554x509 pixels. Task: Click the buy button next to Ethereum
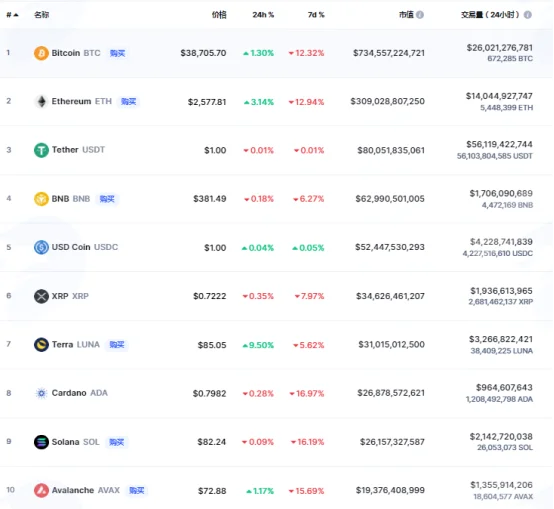128,102
